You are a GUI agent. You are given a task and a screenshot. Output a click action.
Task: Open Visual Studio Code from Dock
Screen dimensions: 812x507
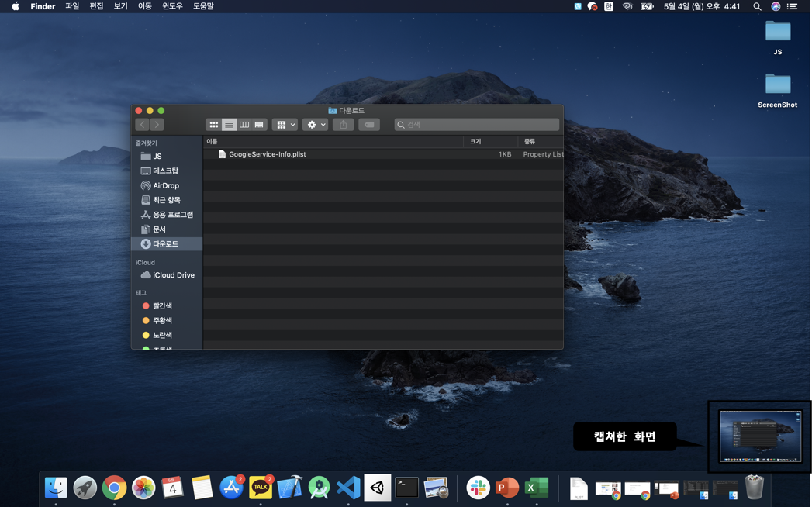click(348, 488)
